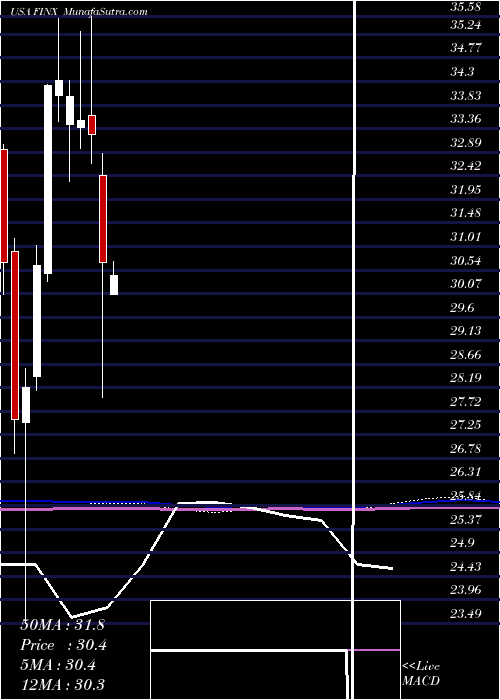Click the latest small white candlestick near 30.07

(114, 285)
